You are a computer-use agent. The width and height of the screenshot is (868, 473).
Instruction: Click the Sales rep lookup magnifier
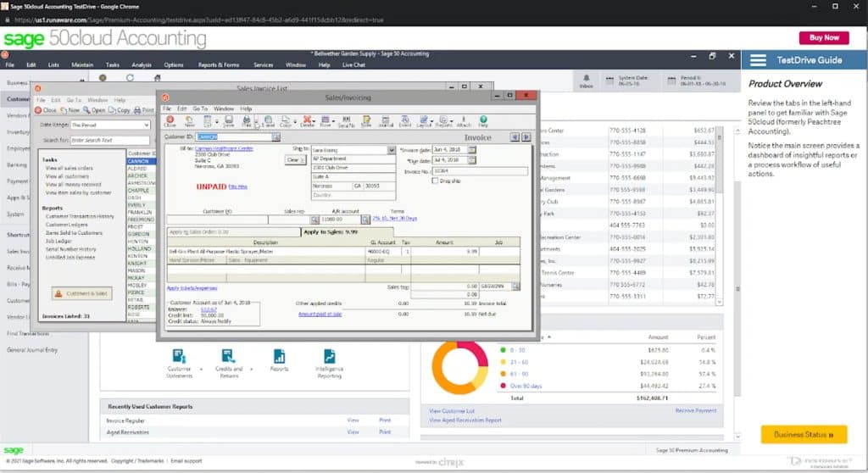[314, 220]
